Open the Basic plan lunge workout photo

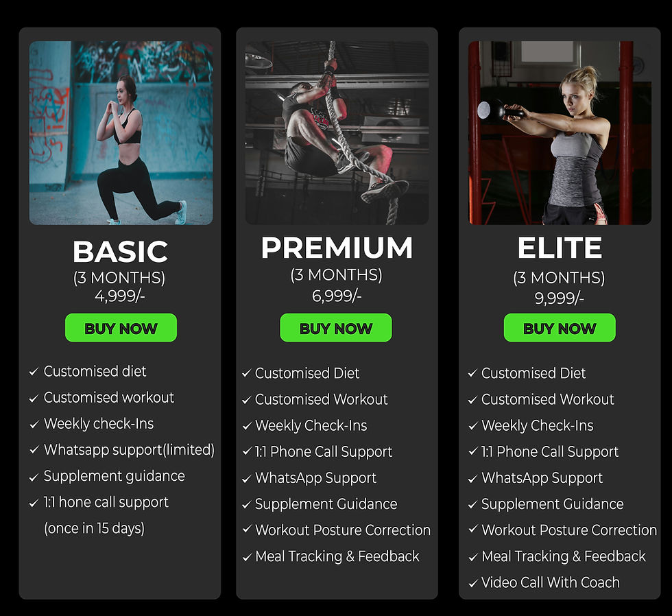(x=121, y=133)
